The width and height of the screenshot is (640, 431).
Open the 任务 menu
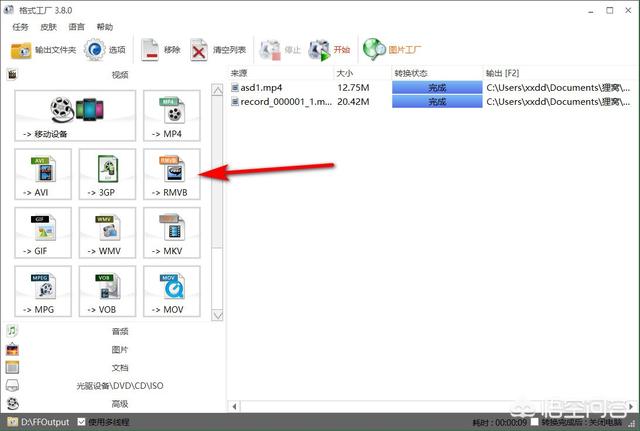tap(20, 27)
